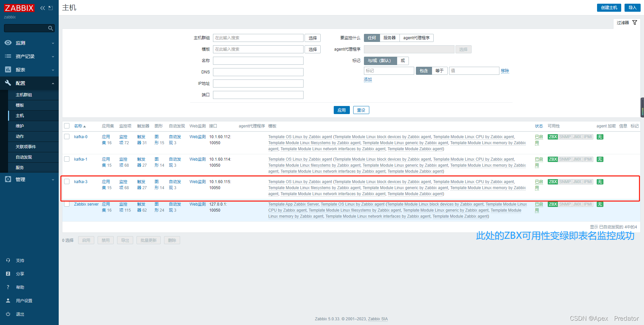
Task: Click the 导入 button
Action: (632, 8)
